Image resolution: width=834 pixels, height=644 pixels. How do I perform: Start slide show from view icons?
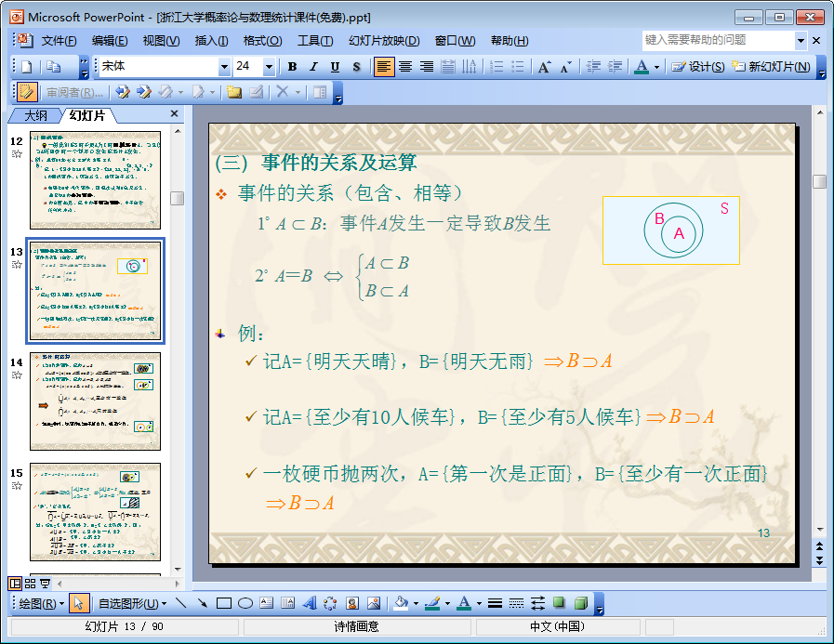(x=46, y=584)
